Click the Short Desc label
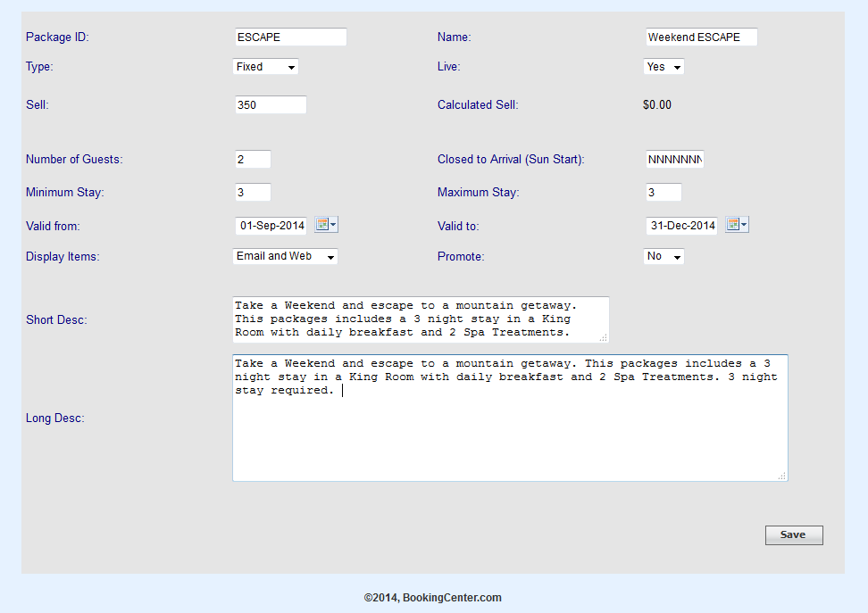Viewport: 868px width, 613px height. [x=56, y=319]
